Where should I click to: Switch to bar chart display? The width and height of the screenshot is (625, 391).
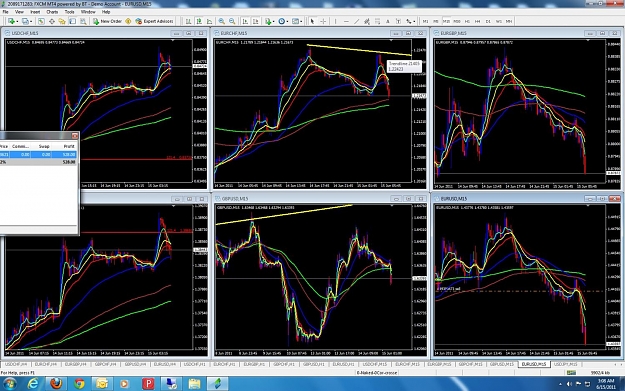(188, 21)
